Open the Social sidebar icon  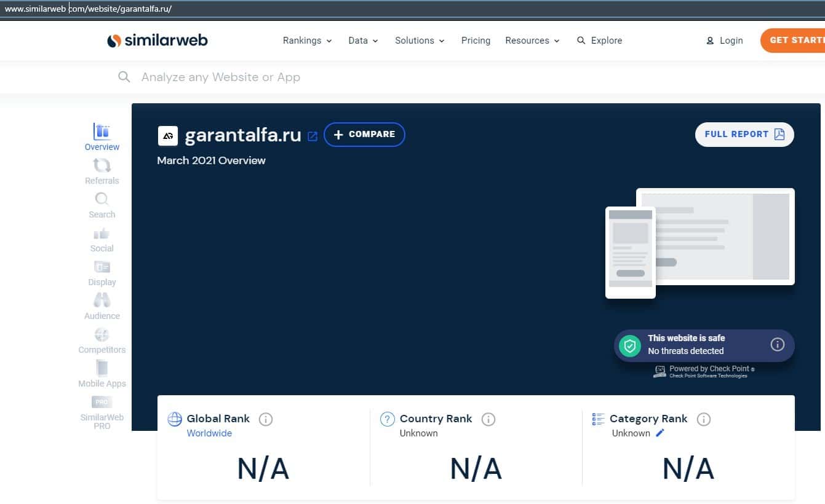[x=102, y=233]
